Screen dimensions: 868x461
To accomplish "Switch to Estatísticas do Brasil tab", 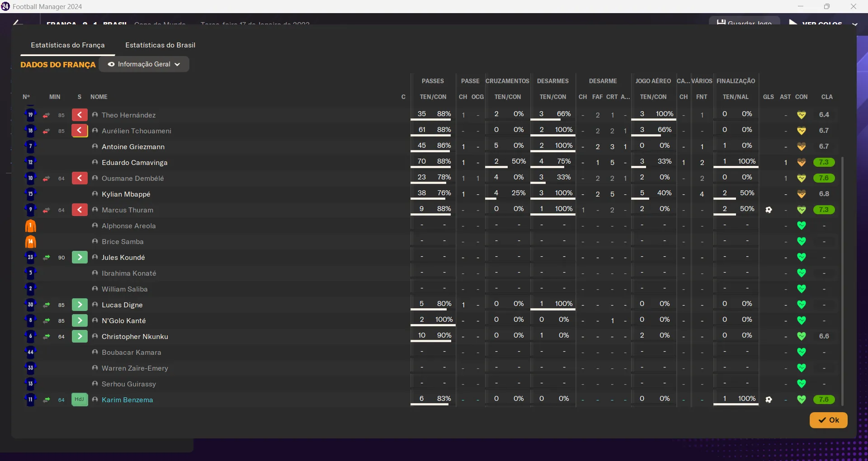I will click(160, 45).
